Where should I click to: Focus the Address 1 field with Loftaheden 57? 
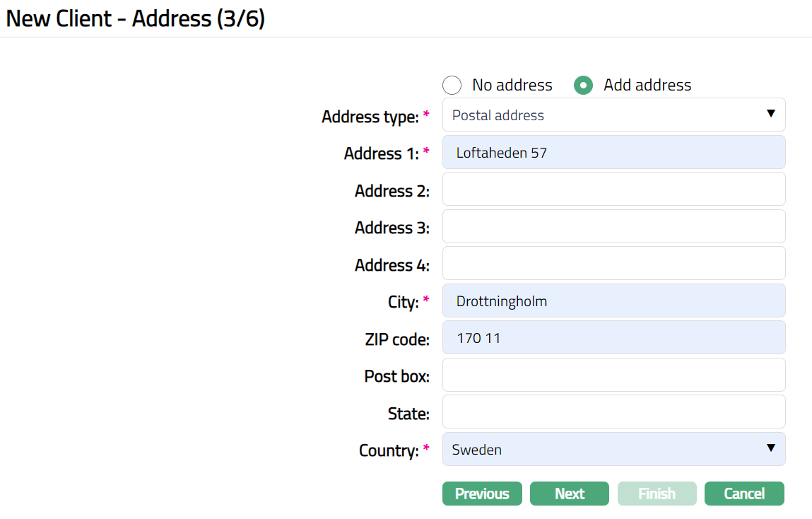(x=613, y=152)
